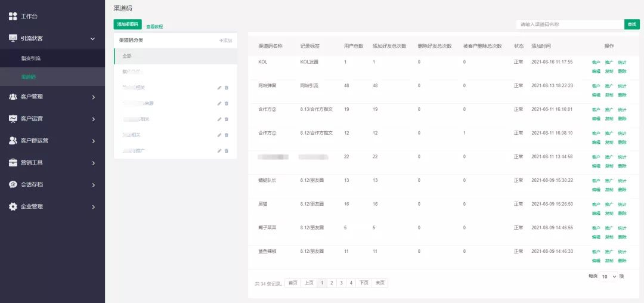Click 统计 link for the KOL row
The height and width of the screenshot is (303, 644).
click(622, 62)
